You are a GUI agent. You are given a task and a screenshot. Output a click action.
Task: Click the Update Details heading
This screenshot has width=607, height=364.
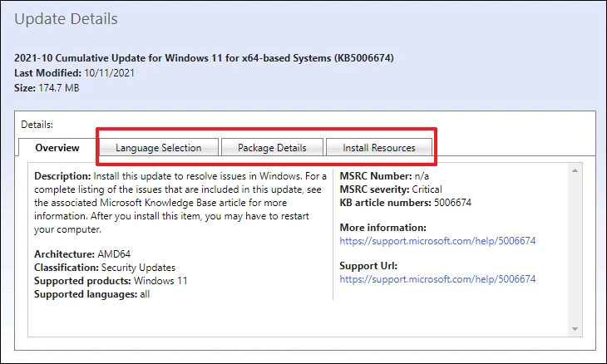(x=66, y=19)
